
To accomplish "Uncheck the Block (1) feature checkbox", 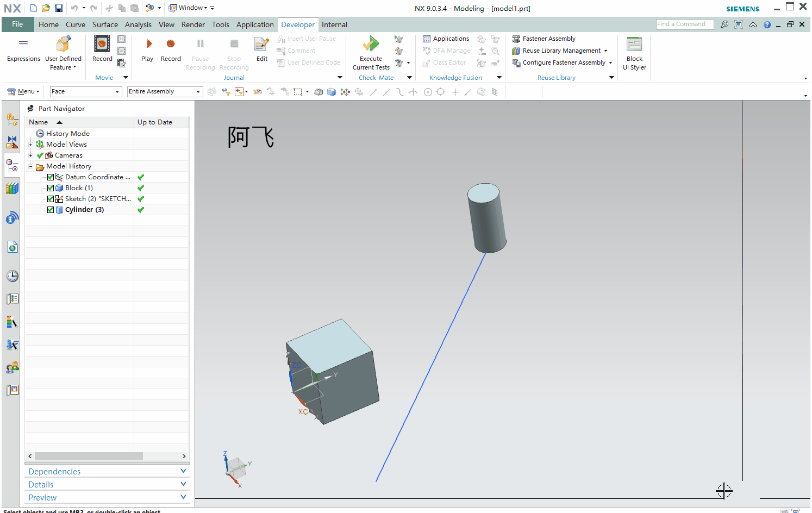I will click(x=50, y=187).
